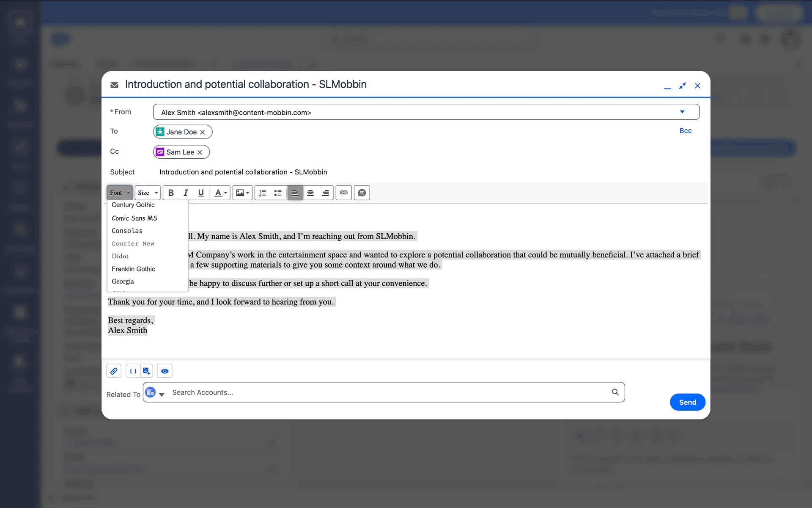812x508 pixels.
Task: Click the insert template icon
Action: 146,371
